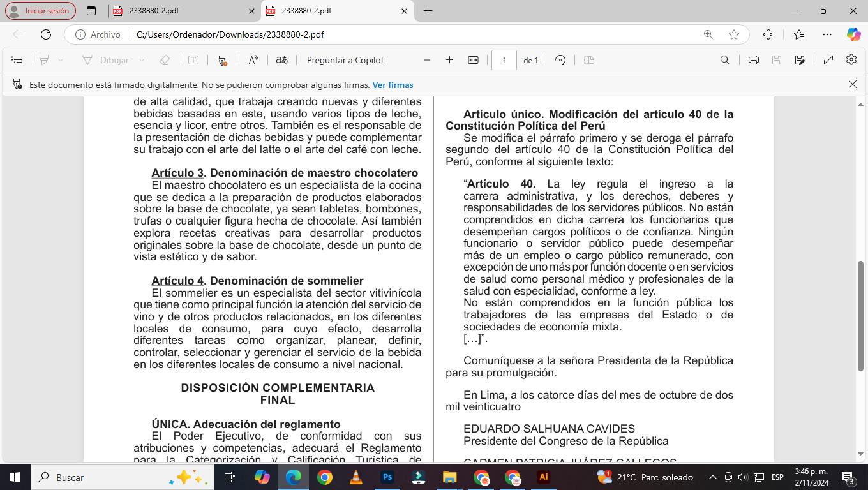The height and width of the screenshot is (490, 868).
Task: Activate the Dibujar drawing tool
Action: coord(106,60)
